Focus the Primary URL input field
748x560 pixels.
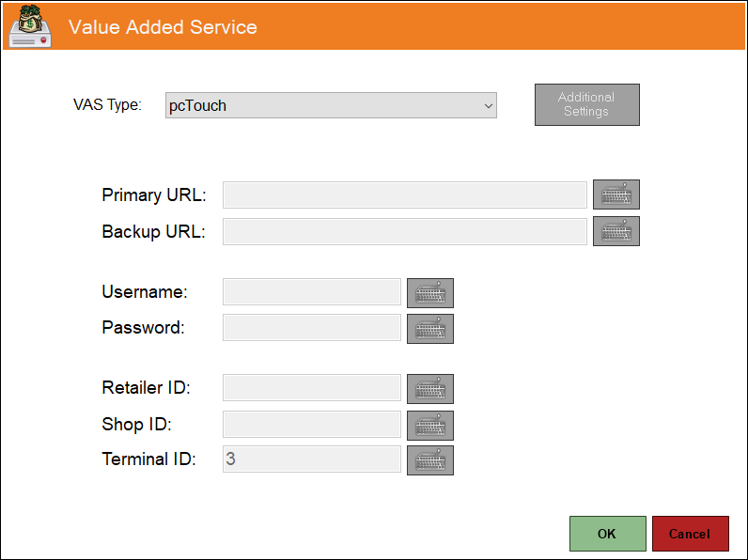tap(404, 194)
